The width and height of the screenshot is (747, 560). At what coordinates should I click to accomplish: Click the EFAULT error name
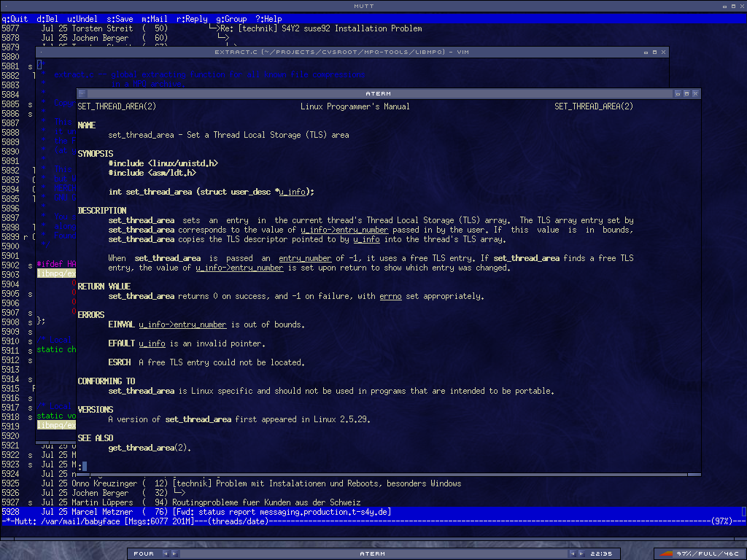pos(122,344)
